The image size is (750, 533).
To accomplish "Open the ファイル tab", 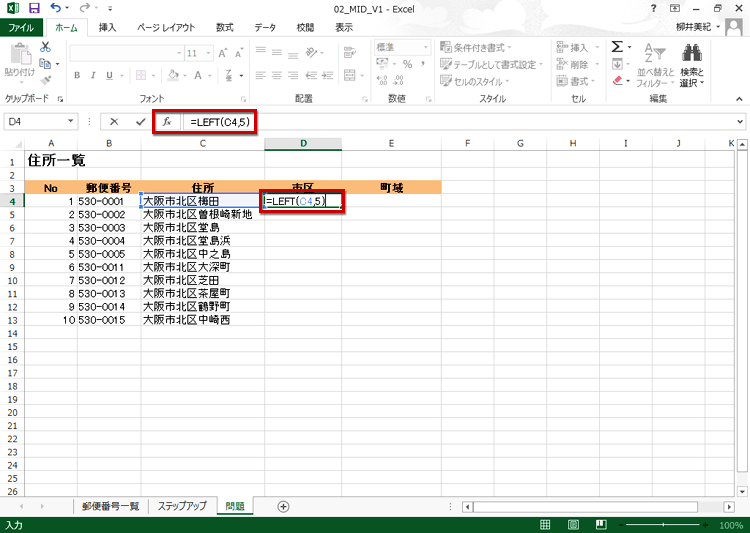I will [21, 27].
